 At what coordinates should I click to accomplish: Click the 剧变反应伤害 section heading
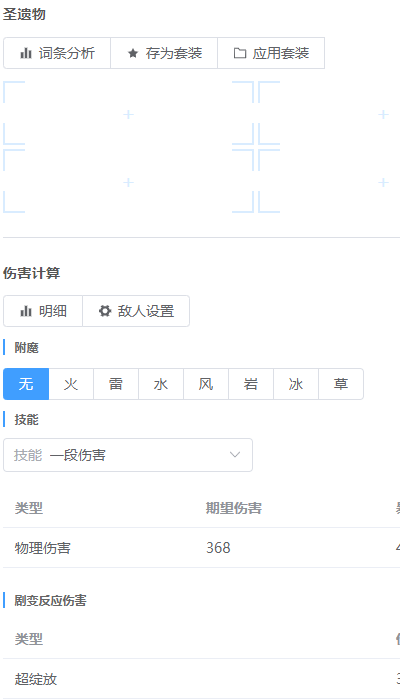pyautogui.click(x=50, y=600)
